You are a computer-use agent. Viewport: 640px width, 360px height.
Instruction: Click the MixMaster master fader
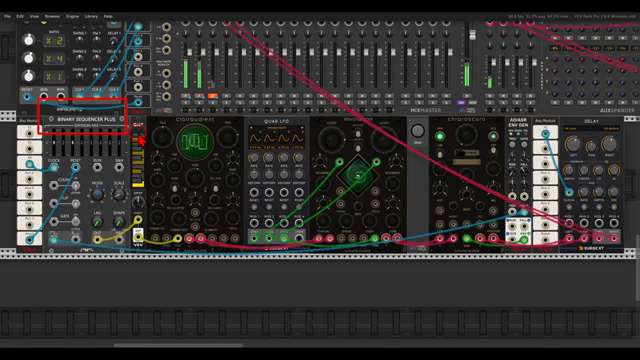pos(472,35)
